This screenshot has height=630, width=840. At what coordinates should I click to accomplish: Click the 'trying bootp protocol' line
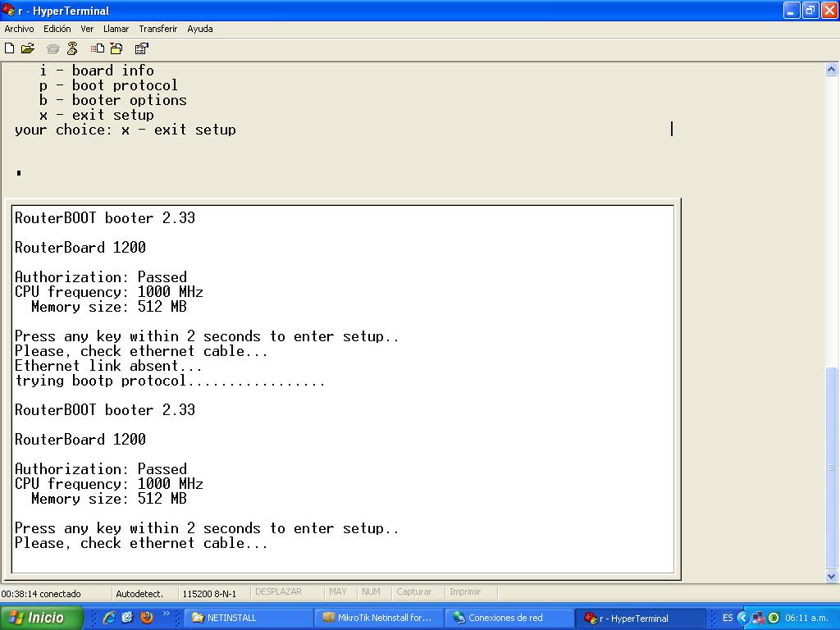point(170,381)
